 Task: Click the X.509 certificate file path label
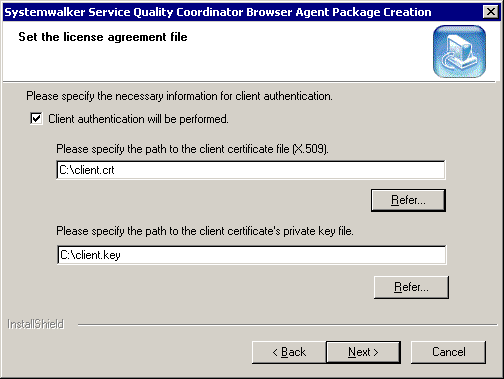192,149
